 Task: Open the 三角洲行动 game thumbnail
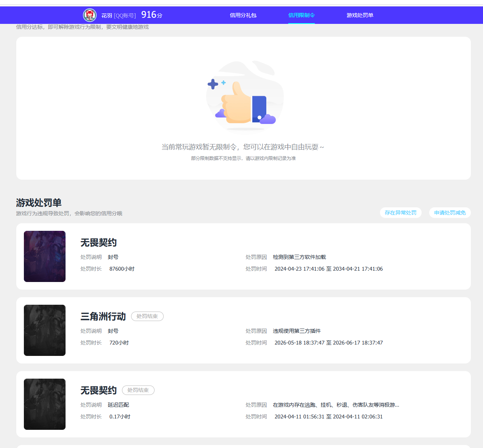coord(45,330)
